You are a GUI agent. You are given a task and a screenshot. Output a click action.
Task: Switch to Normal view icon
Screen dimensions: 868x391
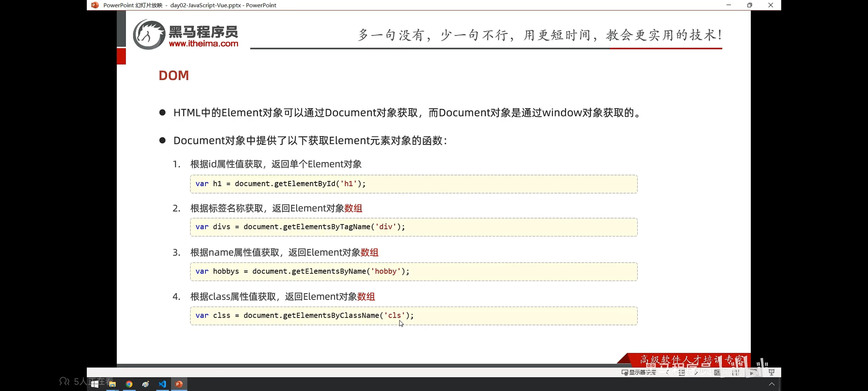(x=717, y=372)
